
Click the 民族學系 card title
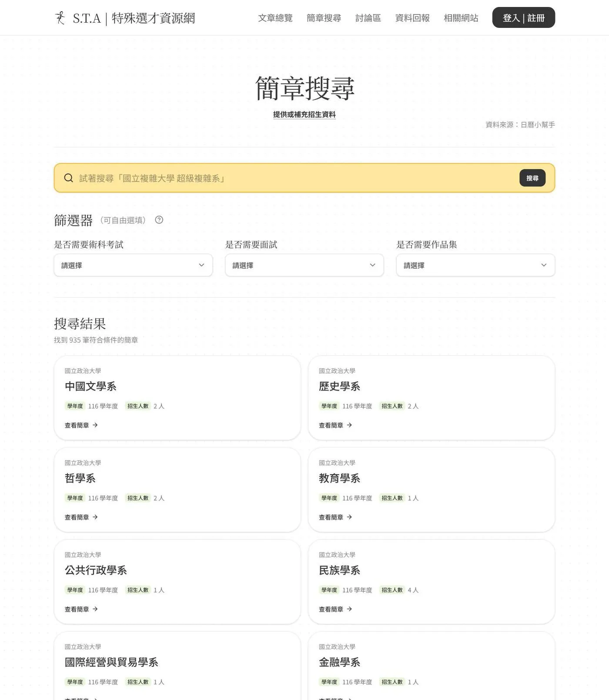(339, 570)
